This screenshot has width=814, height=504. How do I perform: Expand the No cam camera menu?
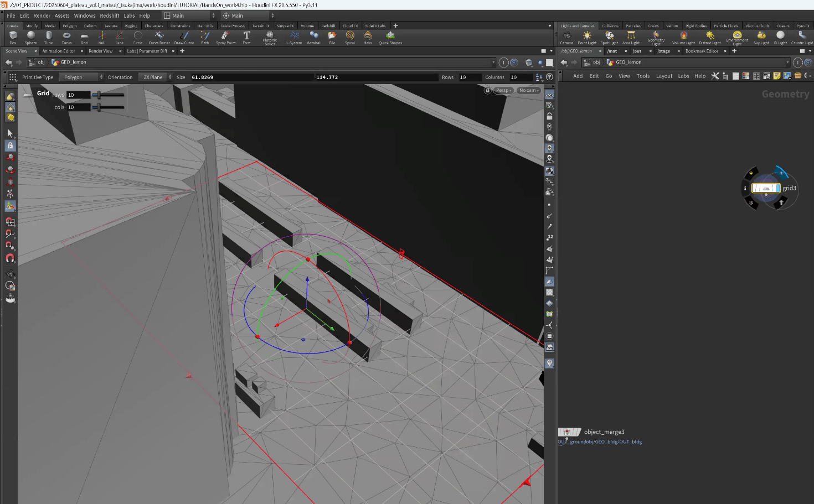(x=529, y=90)
